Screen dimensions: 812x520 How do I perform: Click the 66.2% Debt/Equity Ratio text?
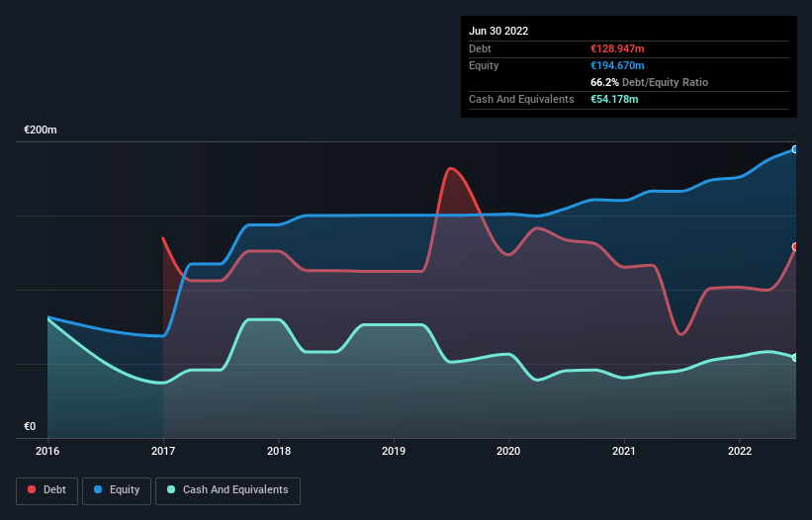tap(650, 82)
